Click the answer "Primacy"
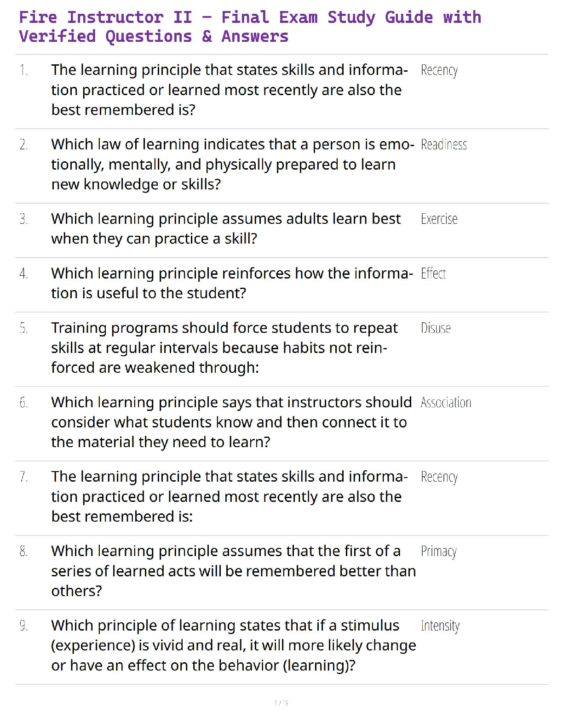The height and width of the screenshot is (728, 563). point(438,552)
